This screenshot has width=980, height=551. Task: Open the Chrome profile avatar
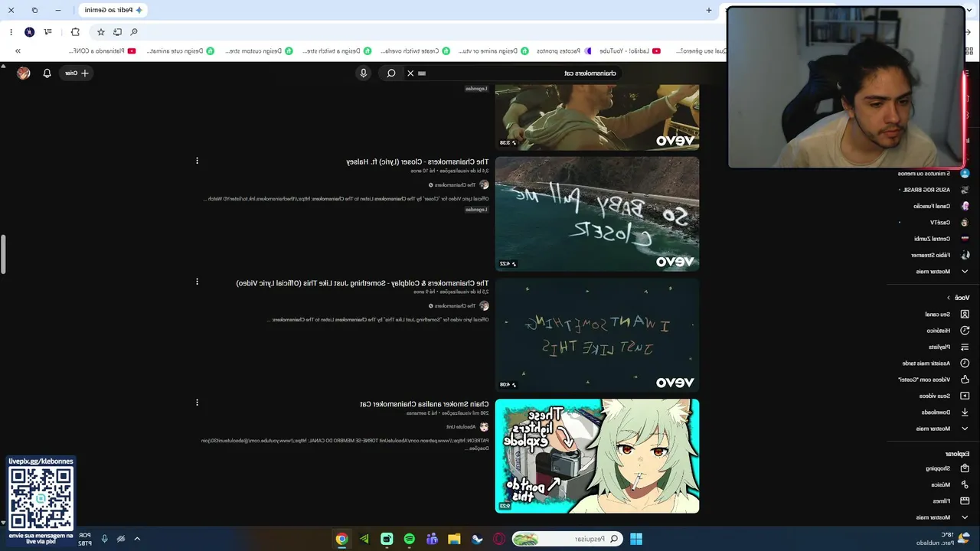[29, 32]
